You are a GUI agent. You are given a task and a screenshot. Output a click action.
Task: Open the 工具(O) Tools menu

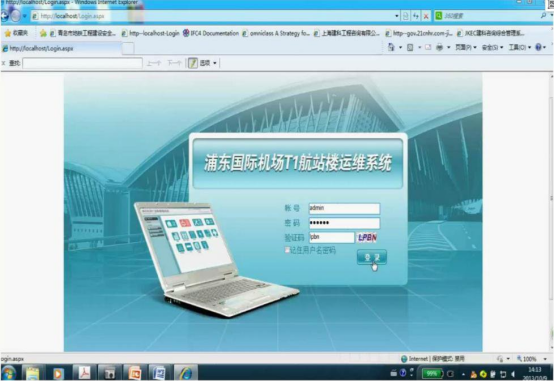coord(520,47)
